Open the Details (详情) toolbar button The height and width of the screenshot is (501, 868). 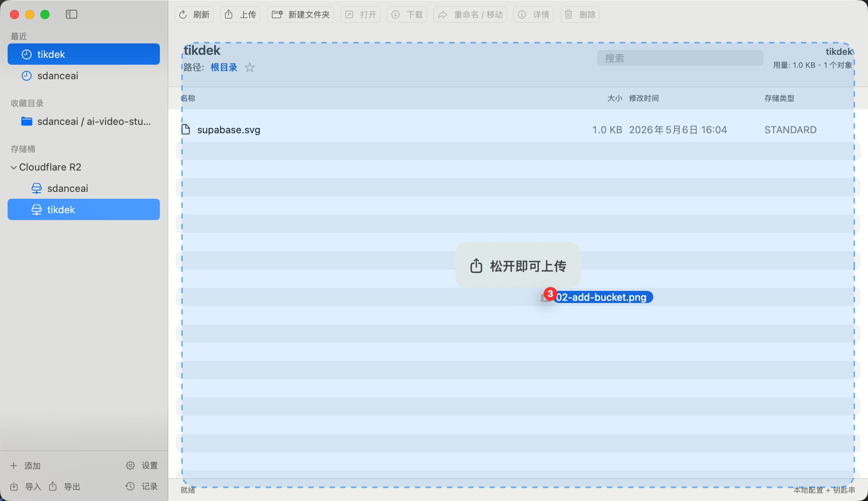[533, 14]
